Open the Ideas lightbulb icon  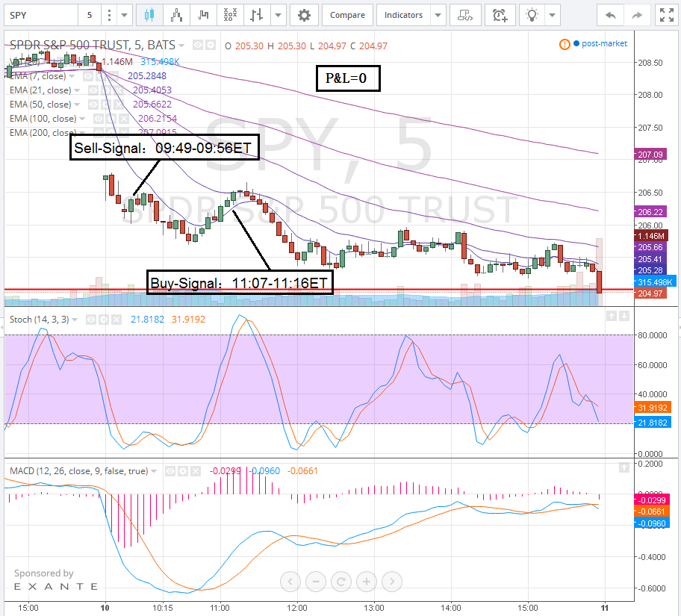click(532, 15)
